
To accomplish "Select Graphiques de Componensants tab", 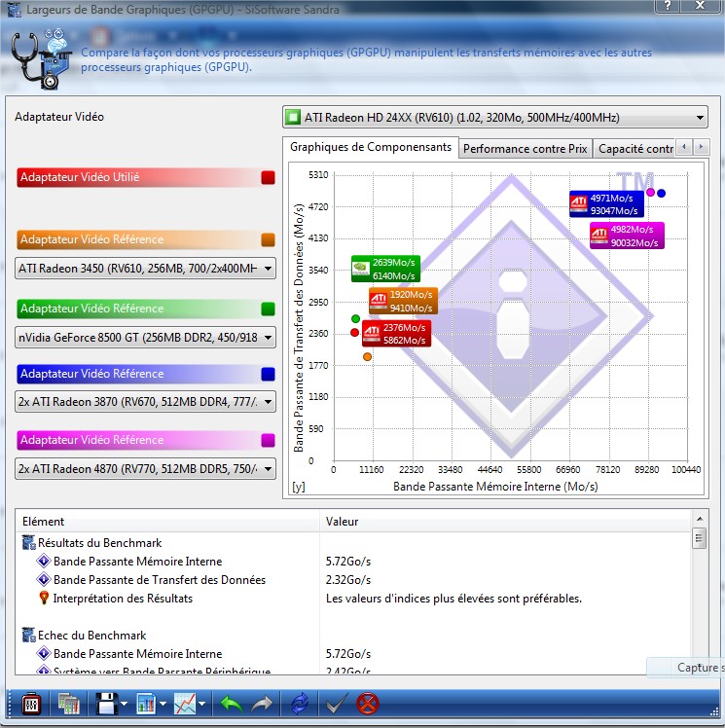I will click(x=371, y=147).
